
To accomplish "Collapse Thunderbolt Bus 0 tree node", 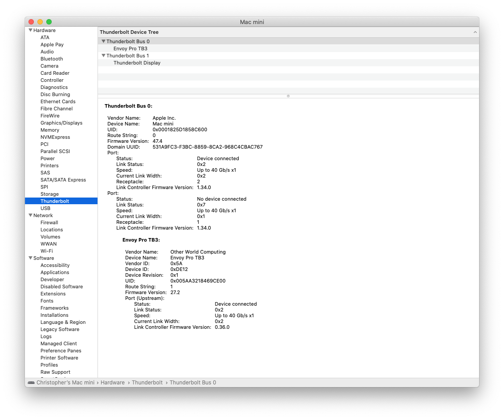I will tap(103, 41).
